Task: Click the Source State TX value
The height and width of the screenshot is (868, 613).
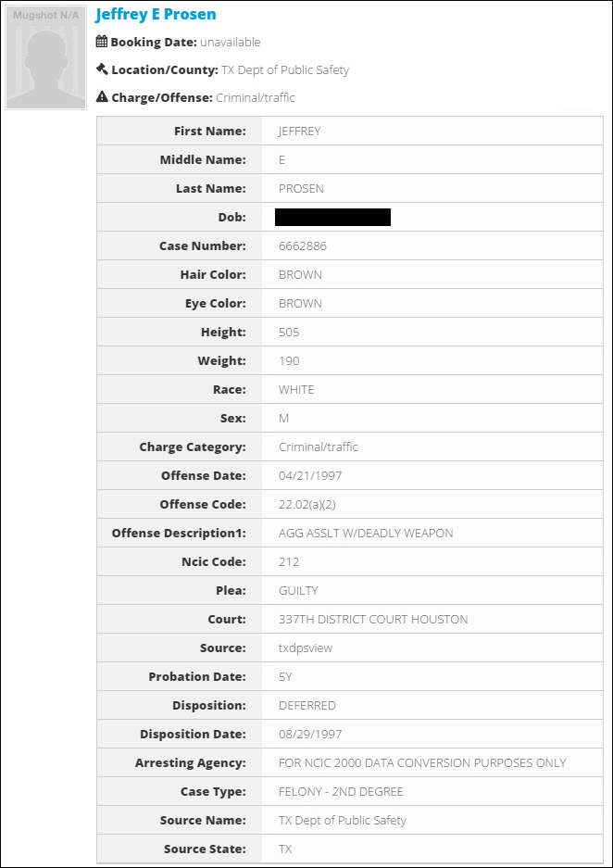Action: [x=285, y=849]
